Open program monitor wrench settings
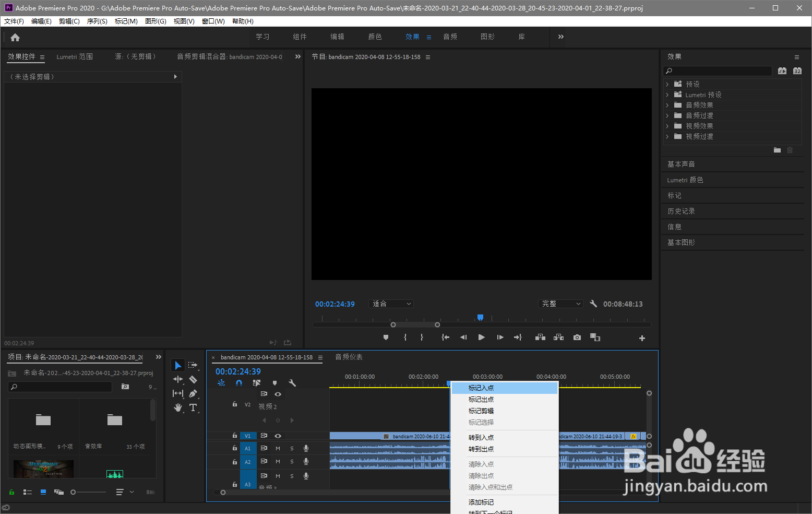The width and height of the screenshot is (812, 514). (x=593, y=303)
